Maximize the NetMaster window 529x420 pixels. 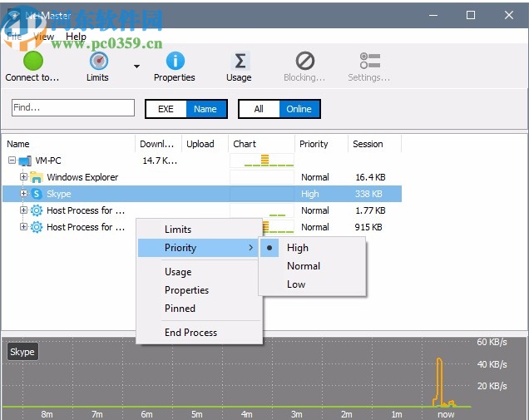click(471, 15)
